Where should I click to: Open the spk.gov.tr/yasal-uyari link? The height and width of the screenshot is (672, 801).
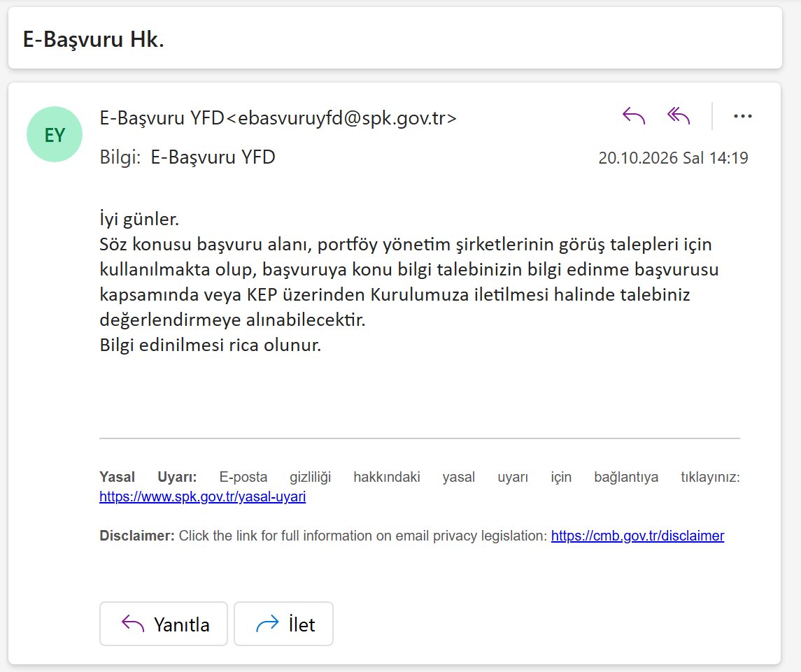[202, 496]
